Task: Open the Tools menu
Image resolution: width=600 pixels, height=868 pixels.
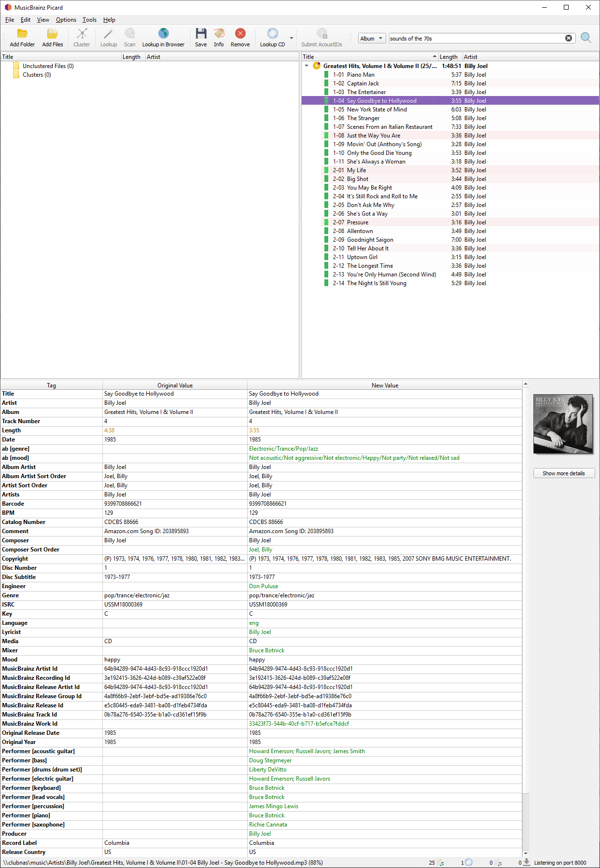Action: click(89, 20)
